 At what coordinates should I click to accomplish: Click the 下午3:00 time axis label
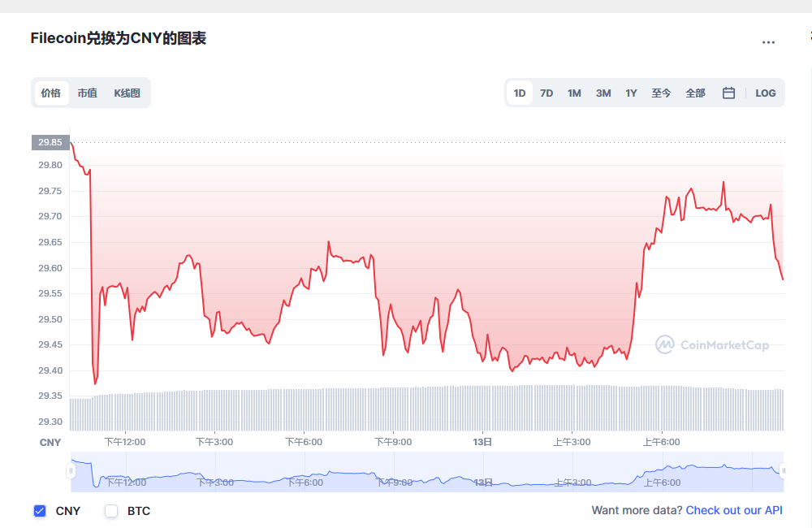214,442
